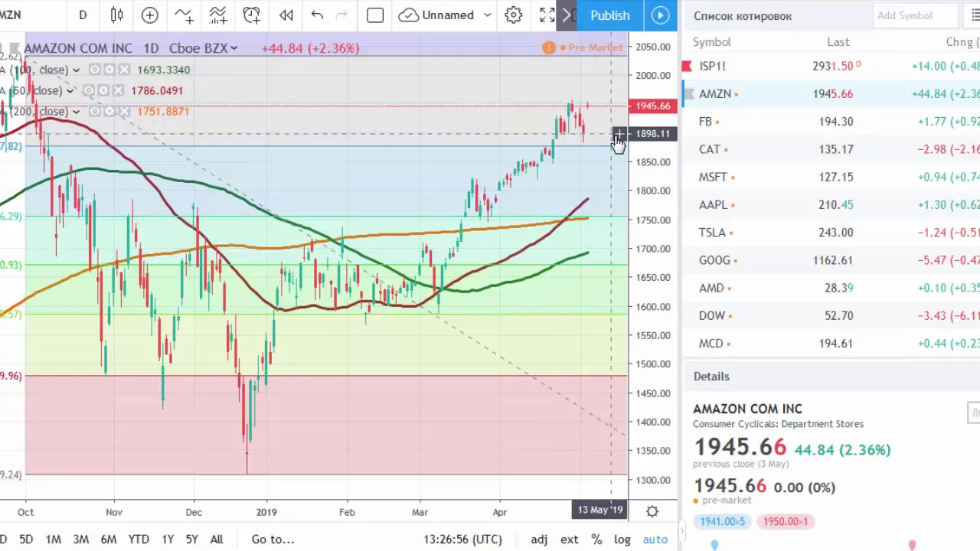Hide the 200-period MA with eye icon

point(95,111)
